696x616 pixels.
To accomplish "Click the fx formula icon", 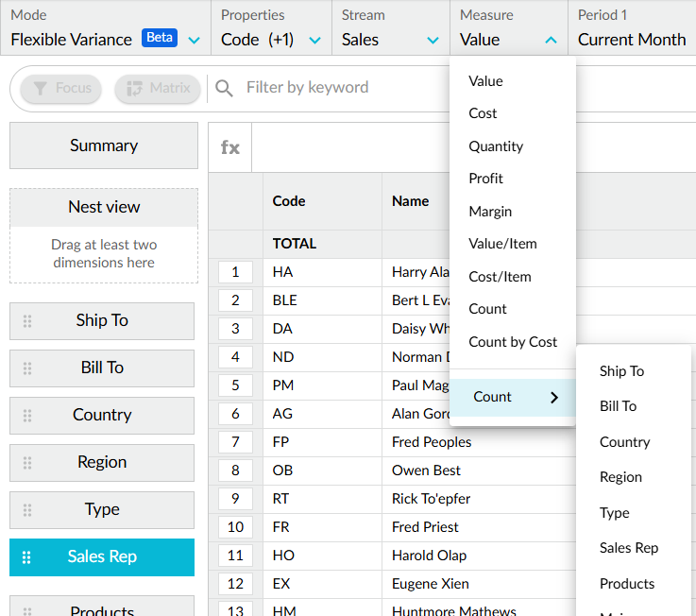I will pos(230,147).
